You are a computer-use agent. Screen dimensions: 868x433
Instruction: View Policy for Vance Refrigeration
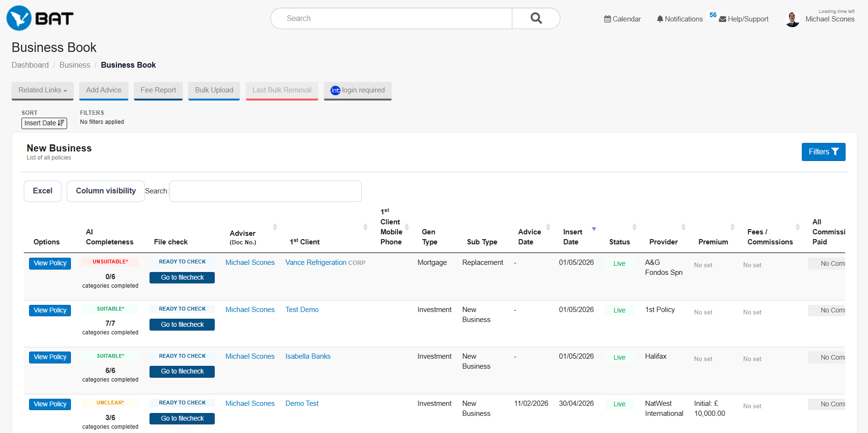(50, 263)
